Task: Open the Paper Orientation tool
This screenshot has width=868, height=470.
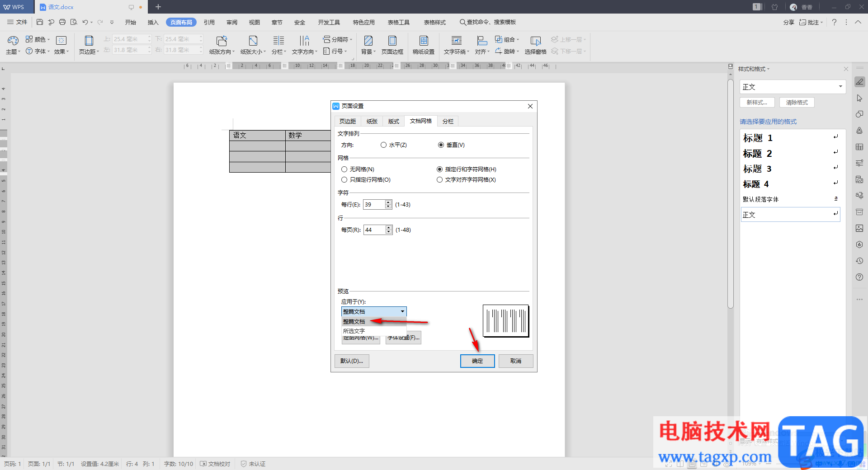Action: pos(222,45)
